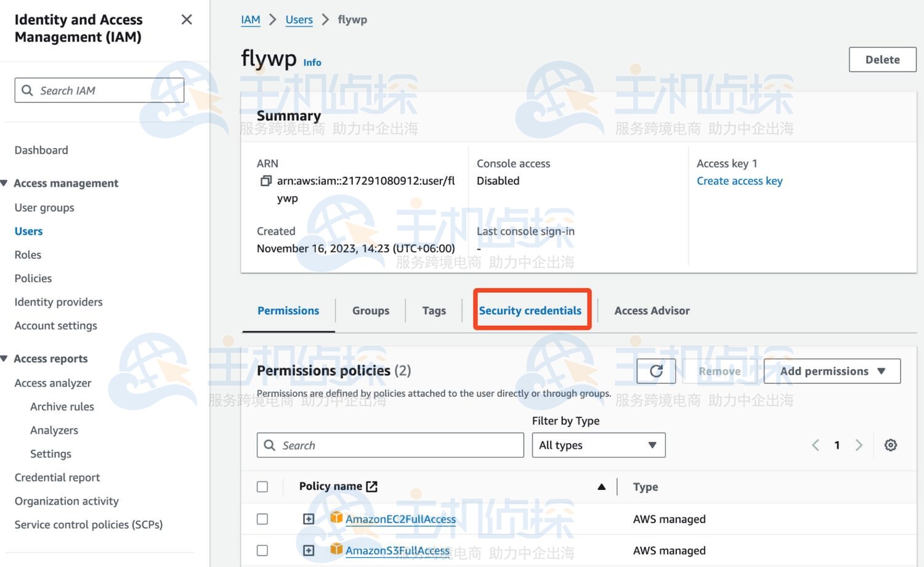Open Archive rules in the sidebar
The width and height of the screenshot is (924, 567).
coord(62,407)
